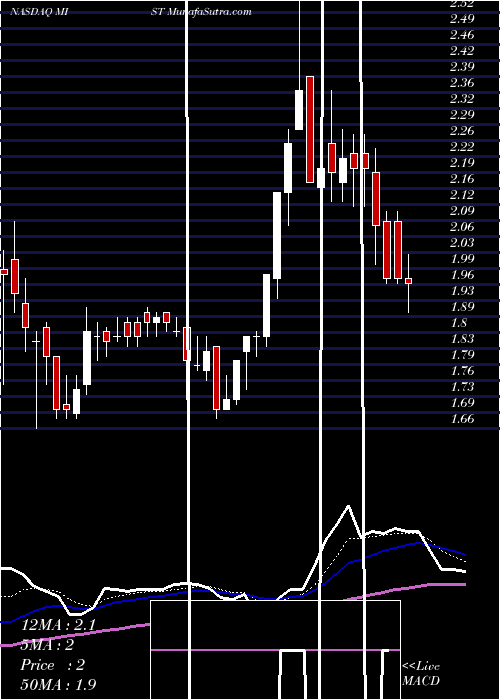The width and height of the screenshot is (500, 700).
Task: Click the 1.66 price axis label
Action: pyautogui.click(x=462, y=419)
